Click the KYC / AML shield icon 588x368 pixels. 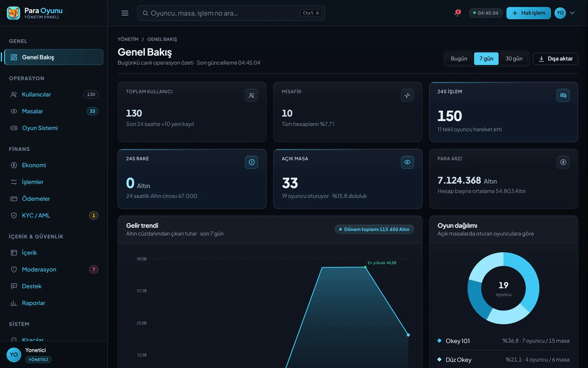14,216
